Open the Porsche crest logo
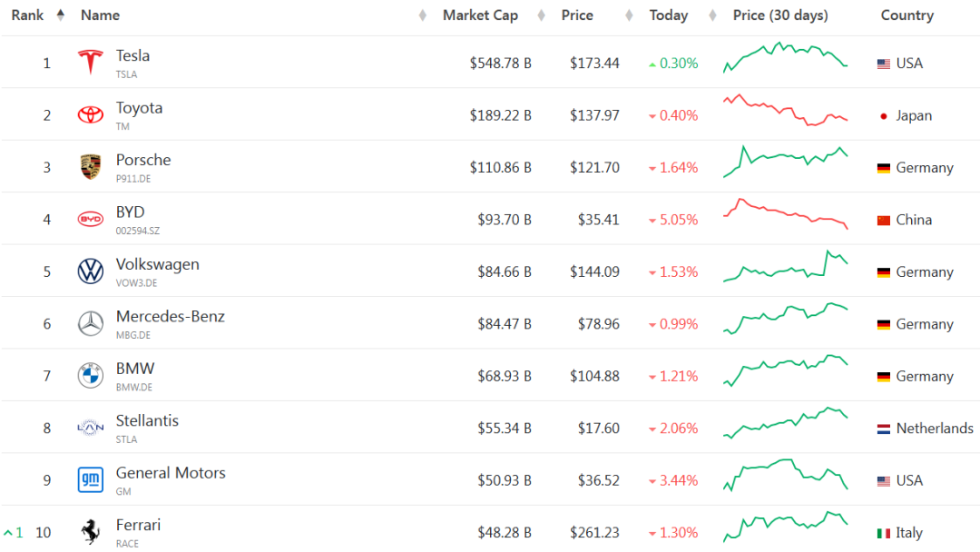This screenshot has height=552, width=980. pos(90,167)
